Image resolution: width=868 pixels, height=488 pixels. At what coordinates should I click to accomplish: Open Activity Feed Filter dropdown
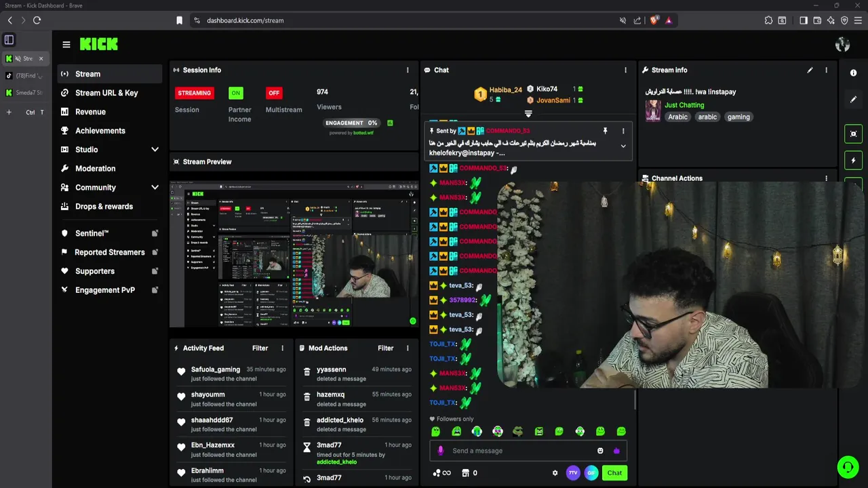coord(260,348)
